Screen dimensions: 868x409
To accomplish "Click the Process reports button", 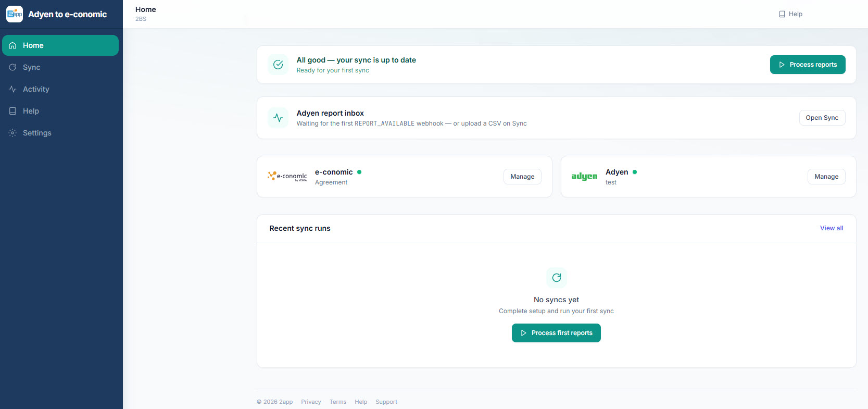I will coord(808,65).
